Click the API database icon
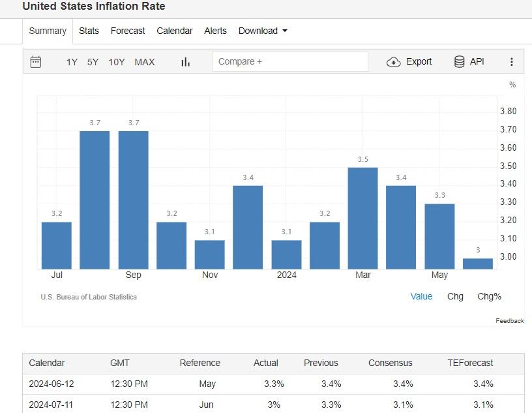Image resolution: width=532 pixels, height=413 pixels. point(460,62)
